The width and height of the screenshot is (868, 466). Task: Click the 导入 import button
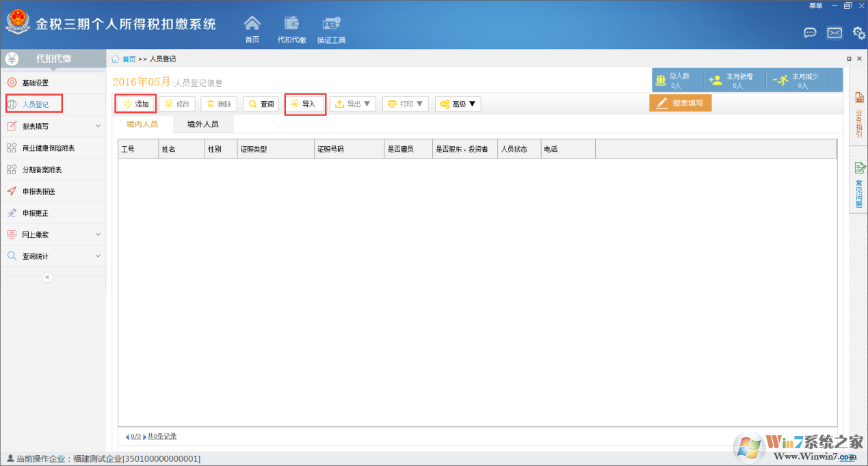304,104
